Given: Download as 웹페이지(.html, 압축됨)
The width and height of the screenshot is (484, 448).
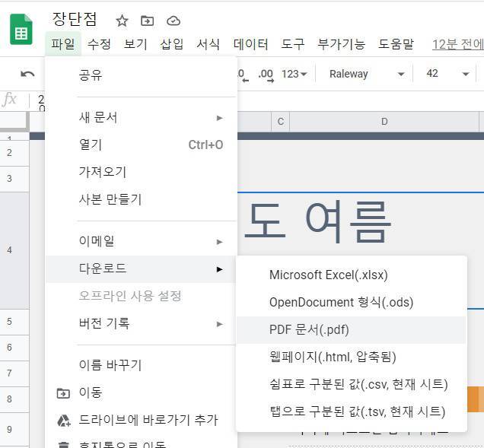Looking at the screenshot, I should [352, 357].
